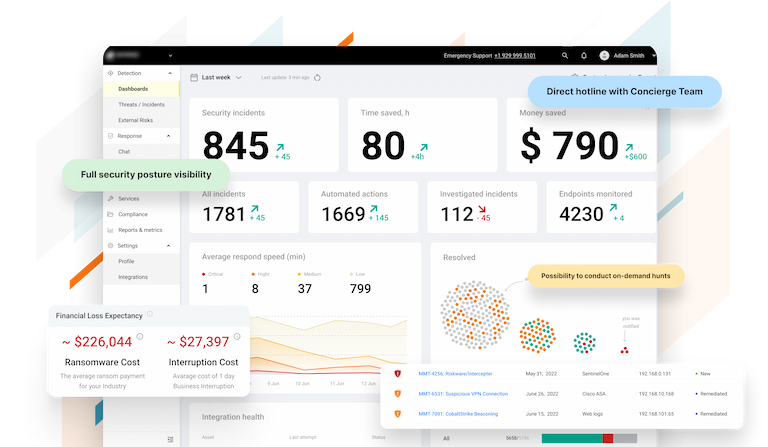Click the New status in MMT-4256 row
Screen dimensions: 768x447
703,374
